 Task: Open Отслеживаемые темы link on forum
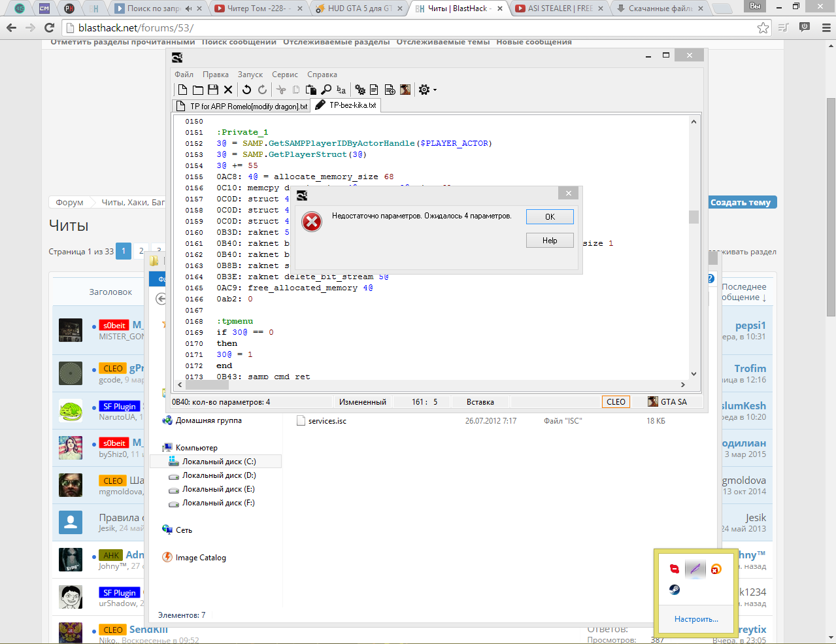443,42
